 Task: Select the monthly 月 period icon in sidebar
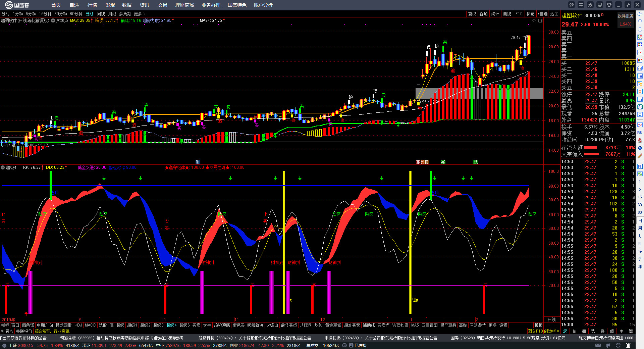[640, 236]
